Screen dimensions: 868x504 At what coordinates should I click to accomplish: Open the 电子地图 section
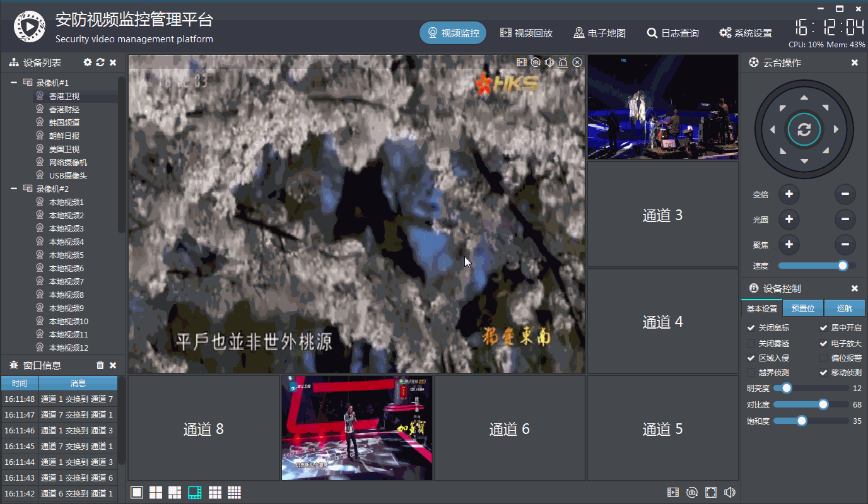[x=599, y=33]
